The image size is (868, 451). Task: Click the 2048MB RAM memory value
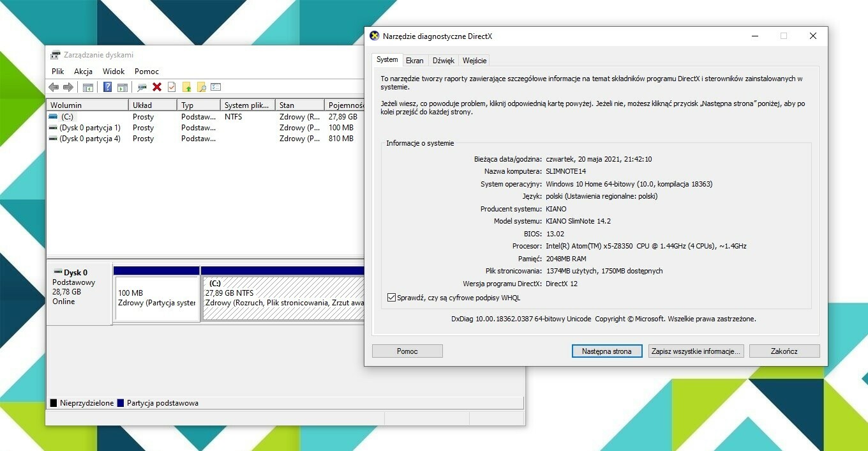566,259
